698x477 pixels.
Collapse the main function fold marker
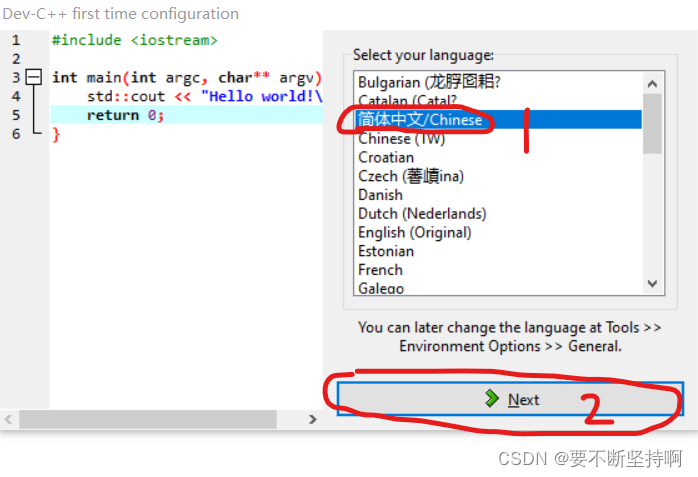point(33,77)
